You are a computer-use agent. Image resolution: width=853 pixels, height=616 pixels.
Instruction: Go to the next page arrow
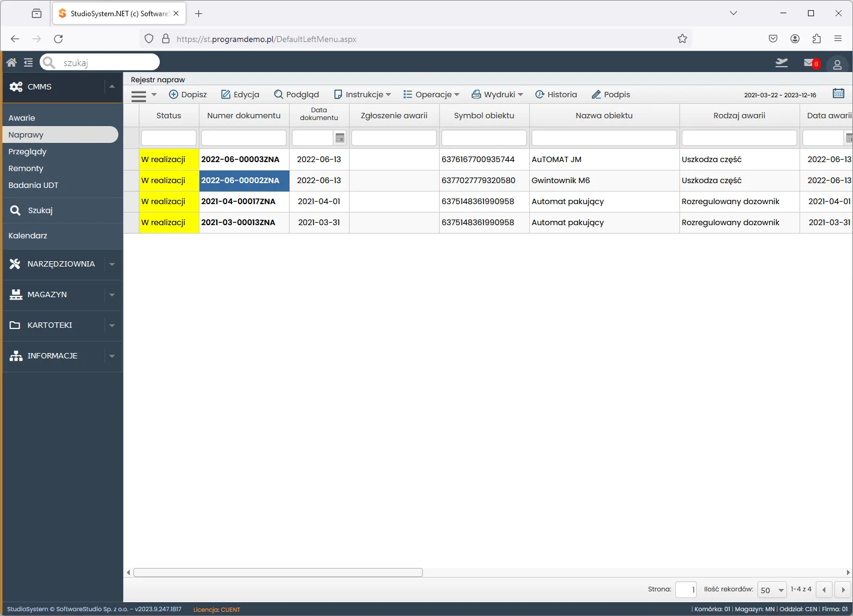843,590
